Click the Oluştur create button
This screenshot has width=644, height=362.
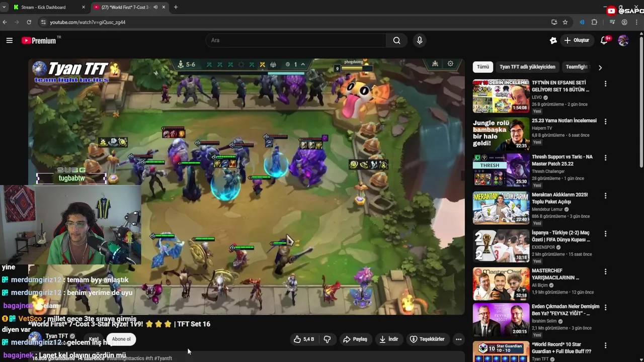point(577,40)
